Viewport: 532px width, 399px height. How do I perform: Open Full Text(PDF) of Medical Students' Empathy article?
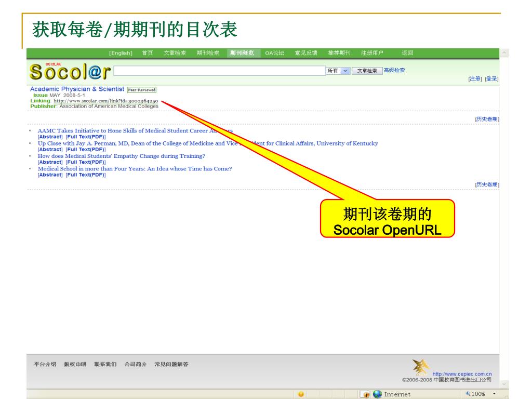pyautogui.click(x=86, y=162)
